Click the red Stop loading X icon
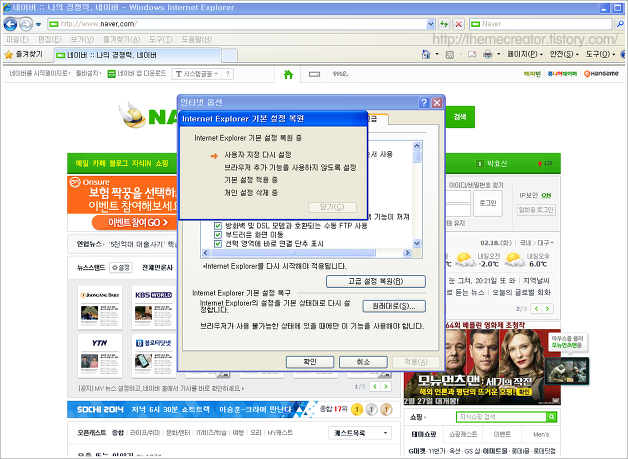 point(459,24)
